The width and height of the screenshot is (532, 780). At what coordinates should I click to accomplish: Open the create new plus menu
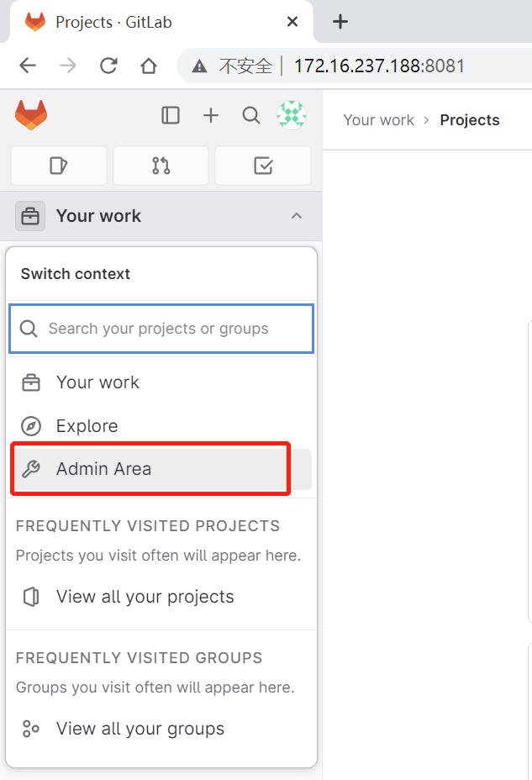[x=211, y=115]
